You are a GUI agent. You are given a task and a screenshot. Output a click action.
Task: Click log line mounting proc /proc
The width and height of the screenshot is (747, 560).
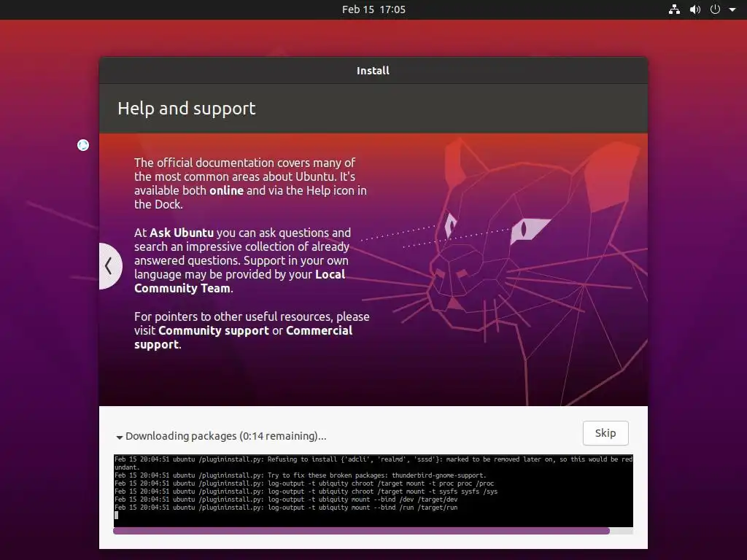pyautogui.click(x=304, y=483)
